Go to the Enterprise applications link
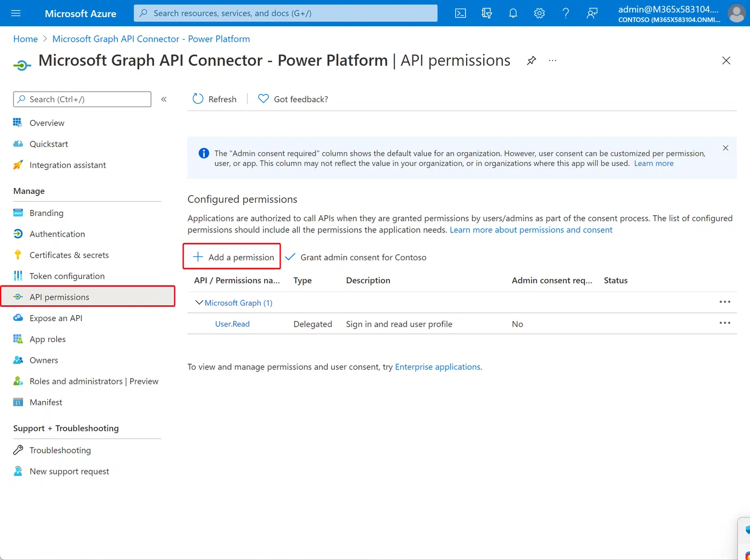Viewport: 750px width, 560px height. (x=438, y=367)
